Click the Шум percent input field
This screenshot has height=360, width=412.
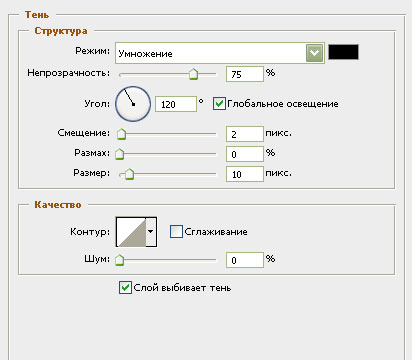[245, 260]
